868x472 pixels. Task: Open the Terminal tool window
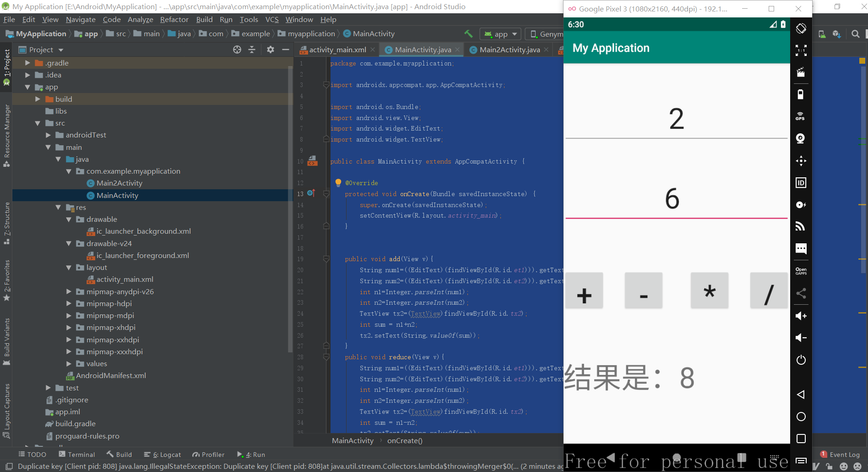pos(77,455)
